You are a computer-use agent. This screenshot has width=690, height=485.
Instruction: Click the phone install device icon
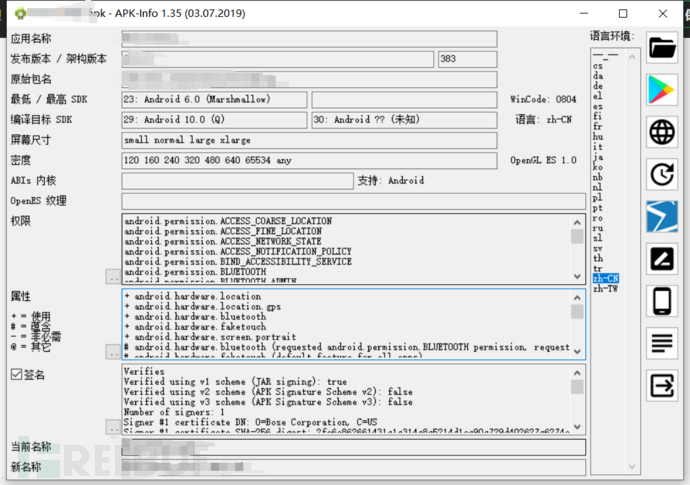pyautogui.click(x=662, y=301)
